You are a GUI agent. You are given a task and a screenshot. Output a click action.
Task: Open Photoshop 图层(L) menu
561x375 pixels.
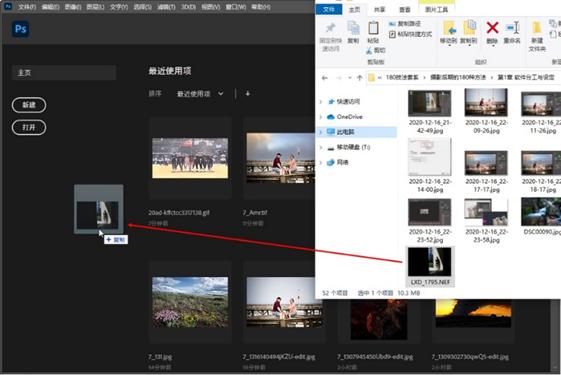(x=95, y=7)
